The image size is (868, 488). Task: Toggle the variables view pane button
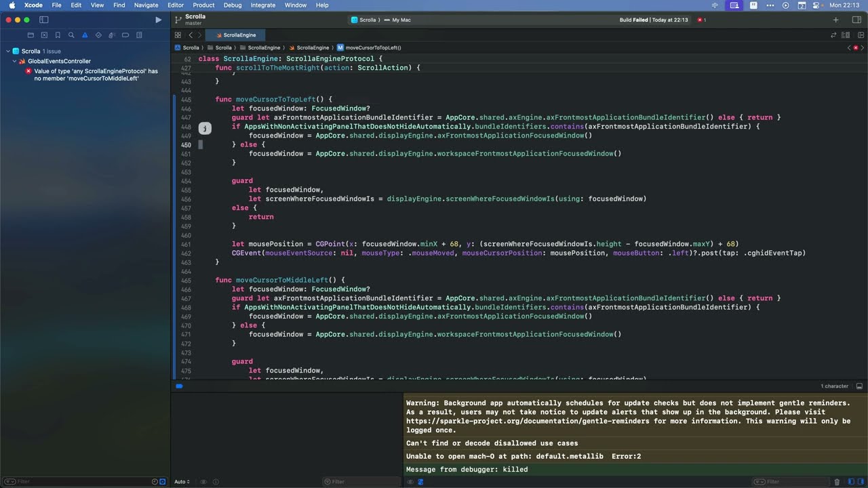point(851,482)
